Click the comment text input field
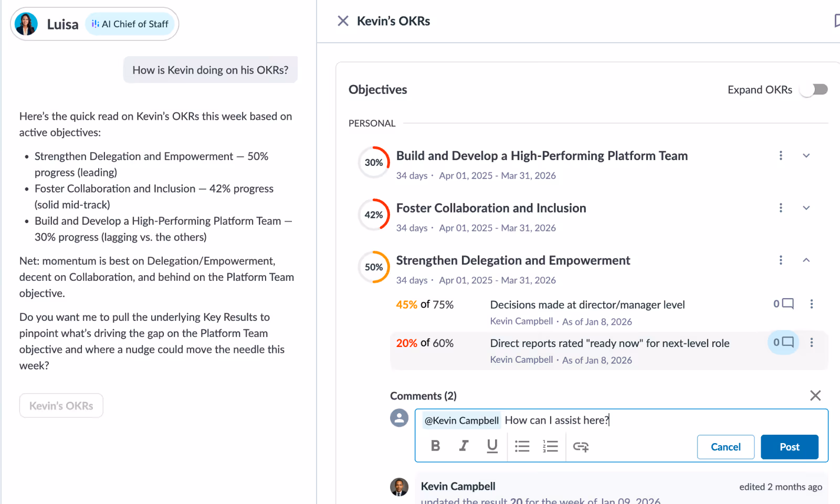This screenshot has width=840, height=504. click(622, 421)
